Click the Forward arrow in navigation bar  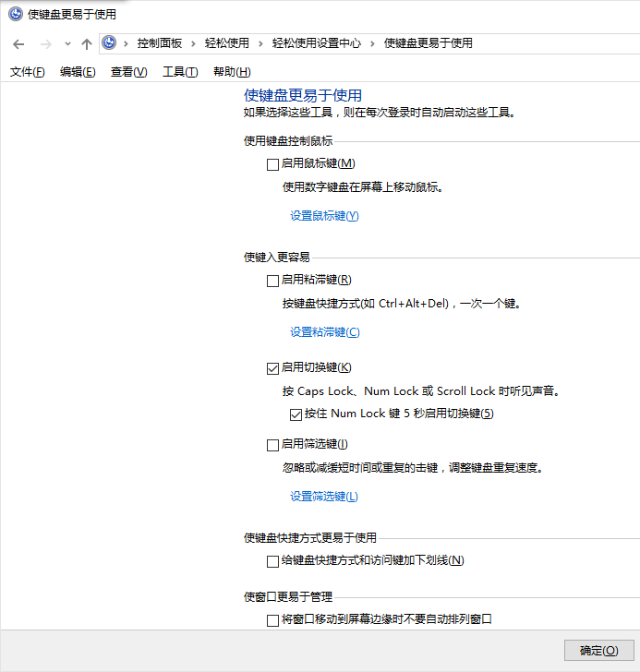(46, 43)
